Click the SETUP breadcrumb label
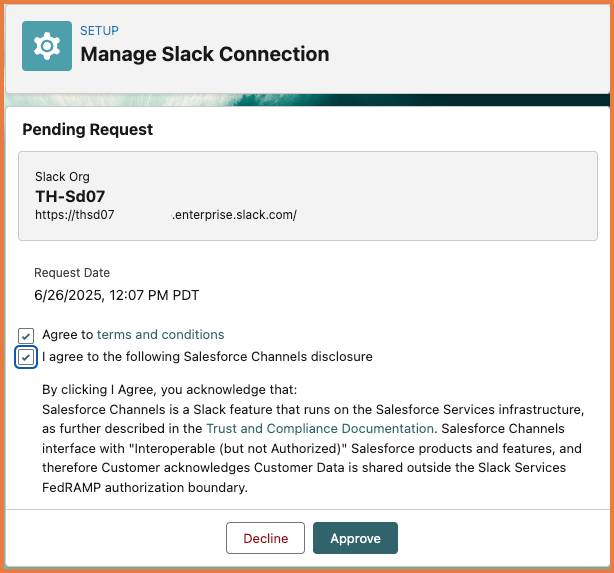This screenshot has width=614, height=573. pos(99,31)
